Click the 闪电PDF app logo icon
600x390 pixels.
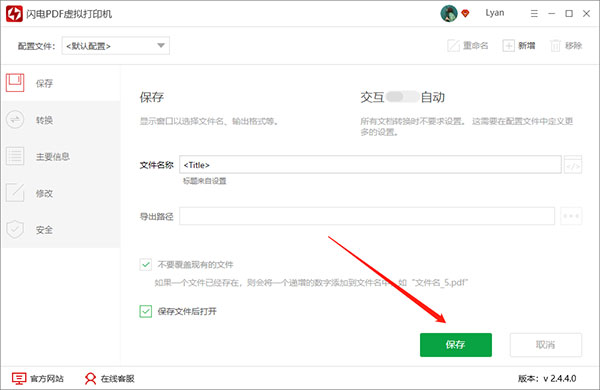pos(14,14)
